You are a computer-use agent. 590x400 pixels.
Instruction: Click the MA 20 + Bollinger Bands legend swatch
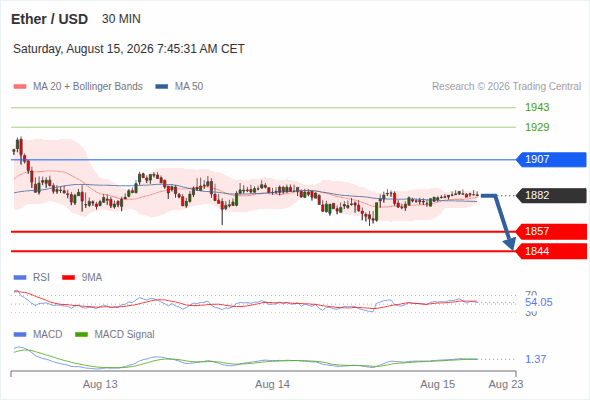pos(20,87)
